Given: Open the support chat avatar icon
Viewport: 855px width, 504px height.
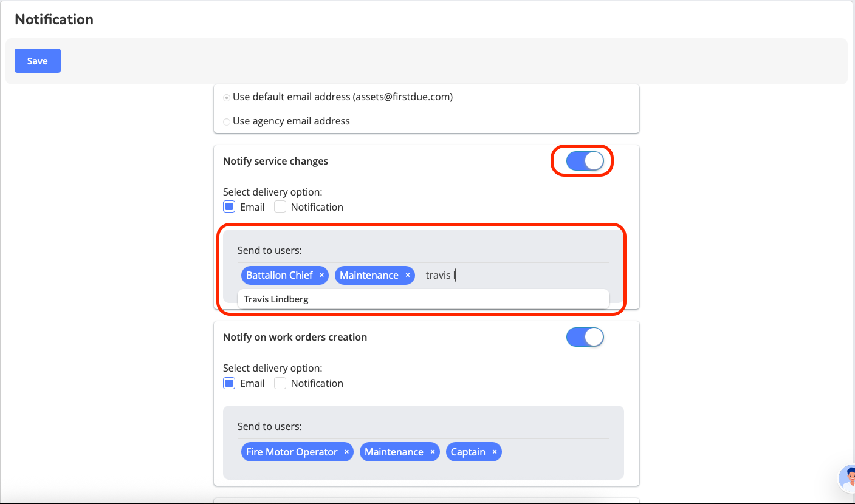Looking at the screenshot, I should (x=846, y=478).
